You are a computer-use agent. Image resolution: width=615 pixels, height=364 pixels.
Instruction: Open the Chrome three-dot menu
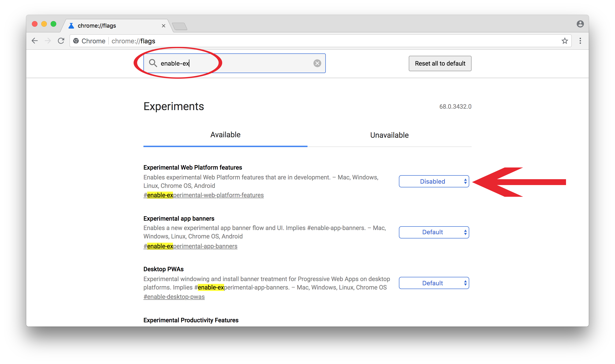point(580,41)
